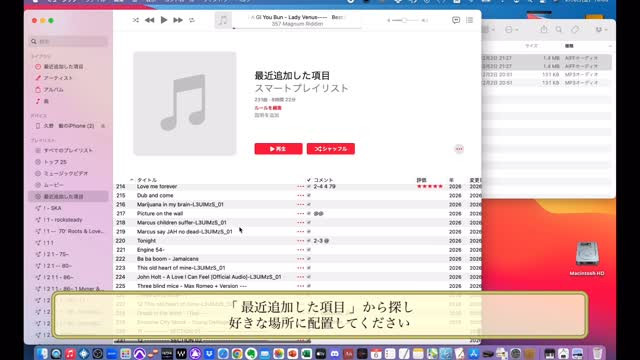Click the now-playing album art thumbnail
The image size is (640, 360).
pos(223,20)
